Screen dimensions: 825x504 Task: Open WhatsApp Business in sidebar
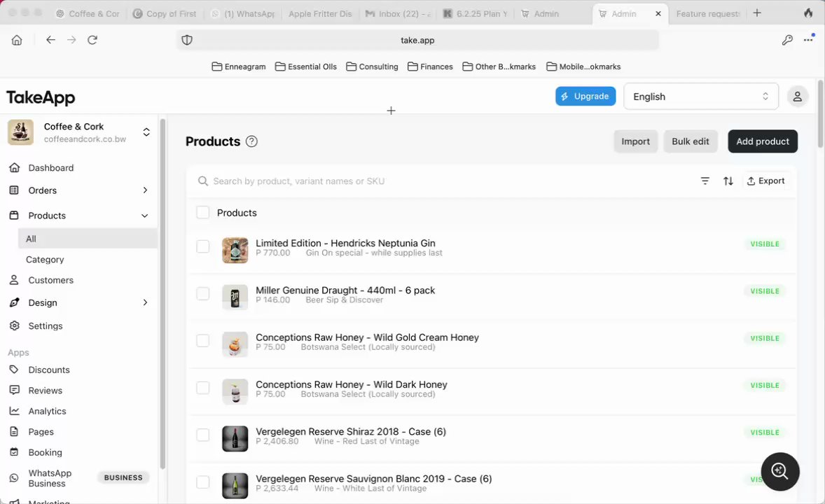pos(50,478)
